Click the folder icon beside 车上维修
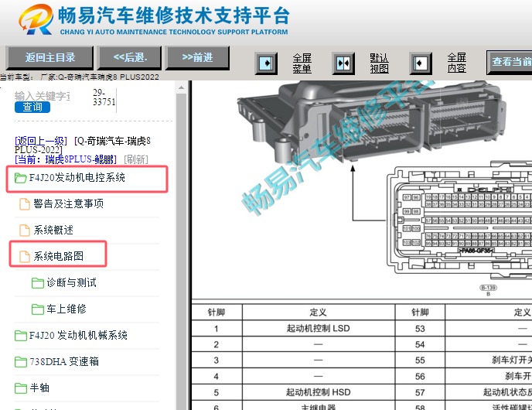 pos(38,309)
